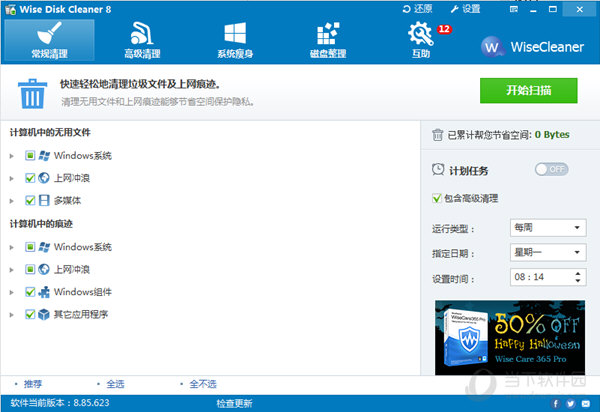Image resolution: width=600 pixels, height=412 pixels.
Task: Open the 指定日期 星期一 dropdown
Action: pyautogui.click(x=546, y=253)
